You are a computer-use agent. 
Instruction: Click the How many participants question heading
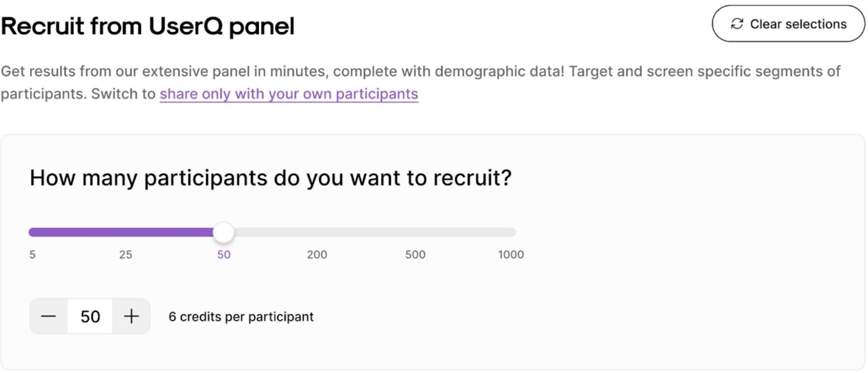click(x=270, y=178)
